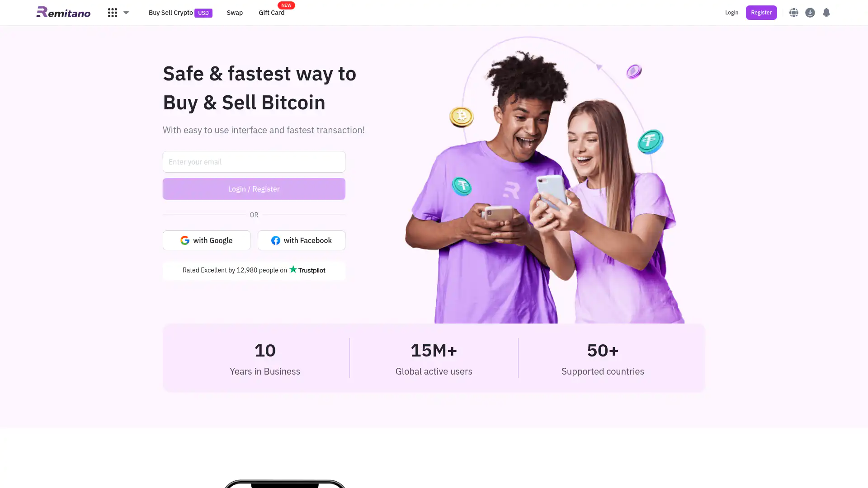Click the Login / Register button
Viewport: 868px width, 488px height.
coord(254,189)
